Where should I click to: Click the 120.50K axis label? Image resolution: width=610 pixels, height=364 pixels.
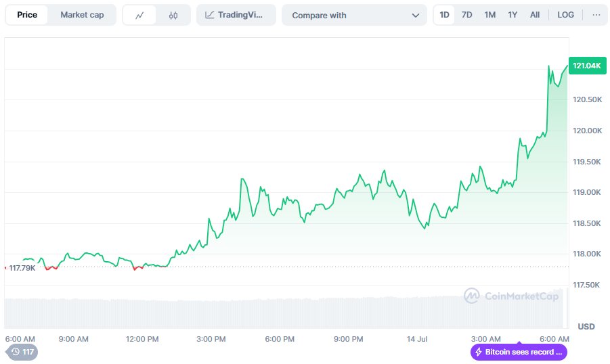(587, 99)
